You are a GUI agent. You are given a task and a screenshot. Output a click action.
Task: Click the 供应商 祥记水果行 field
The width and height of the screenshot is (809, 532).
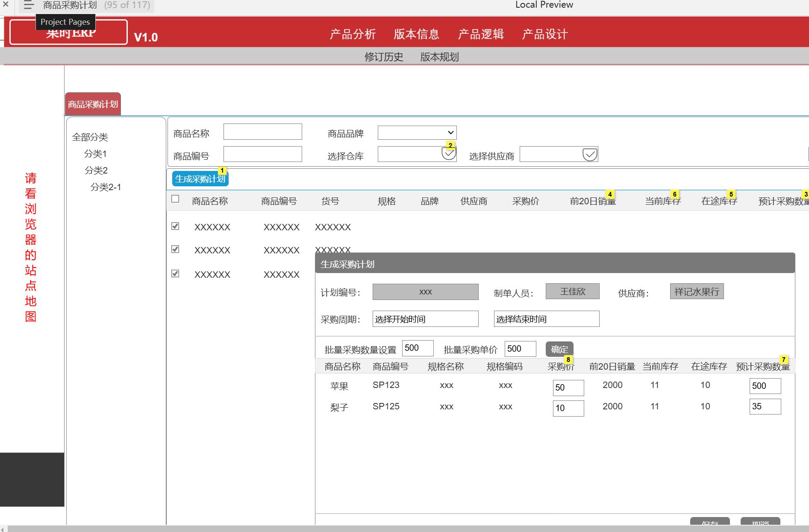[x=697, y=292]
